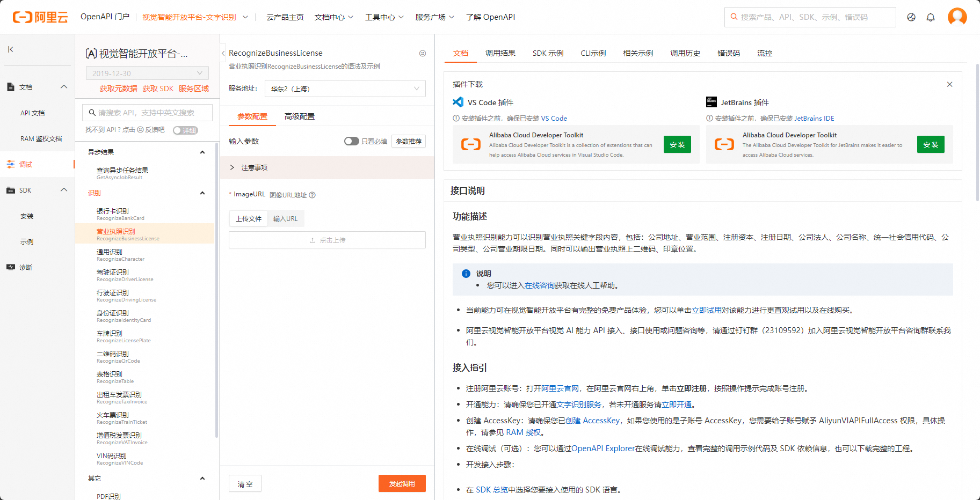Click the ImageURL help question icon
This screenshot has height=500, width=980.
tap(313, 195)
